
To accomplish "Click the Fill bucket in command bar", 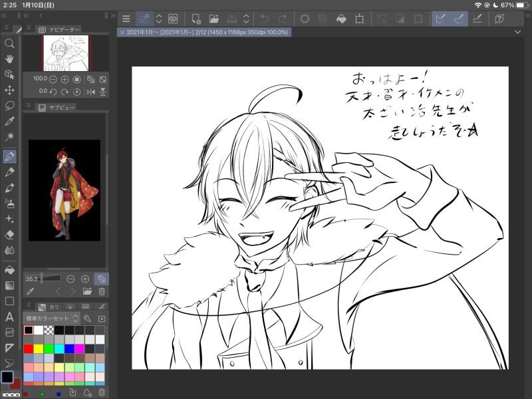I will [341, 19].
